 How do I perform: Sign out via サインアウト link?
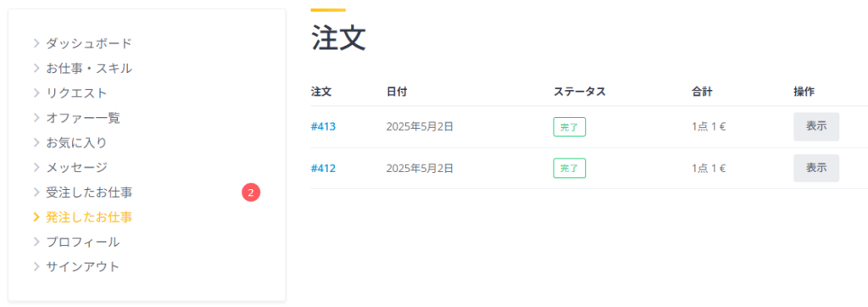[x=82, y=266]
